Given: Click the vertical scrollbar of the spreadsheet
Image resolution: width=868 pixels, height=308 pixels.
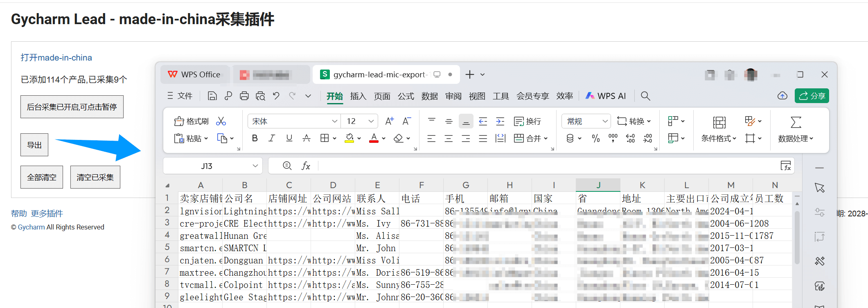Looking at the screenshot, I should [797, 237].
